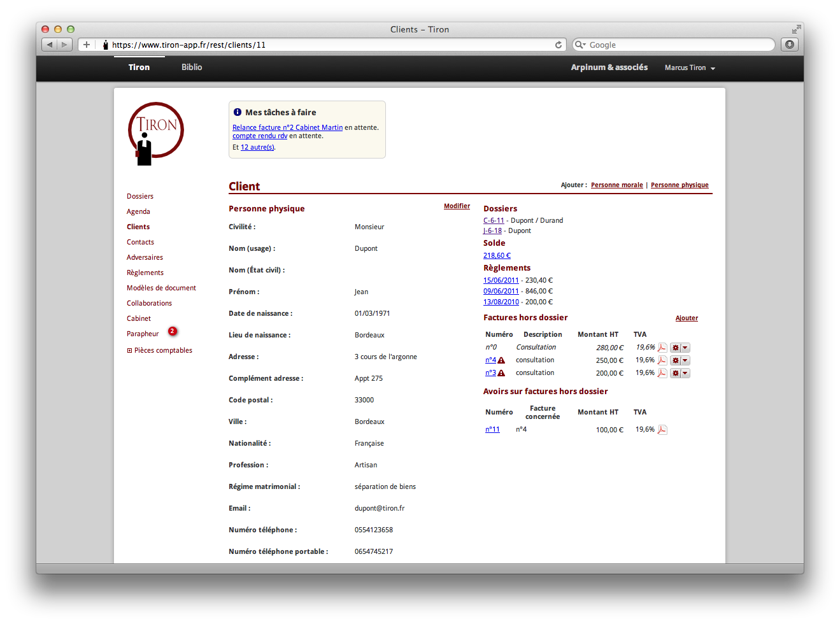Open action dropdown arrow for invoice n°3

tap(685, 373)
